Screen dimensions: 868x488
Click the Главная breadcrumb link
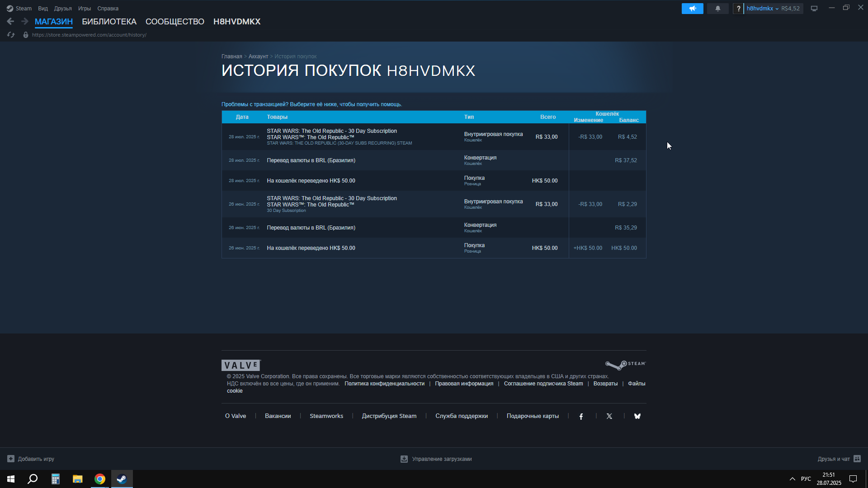[x=232, y=56]
